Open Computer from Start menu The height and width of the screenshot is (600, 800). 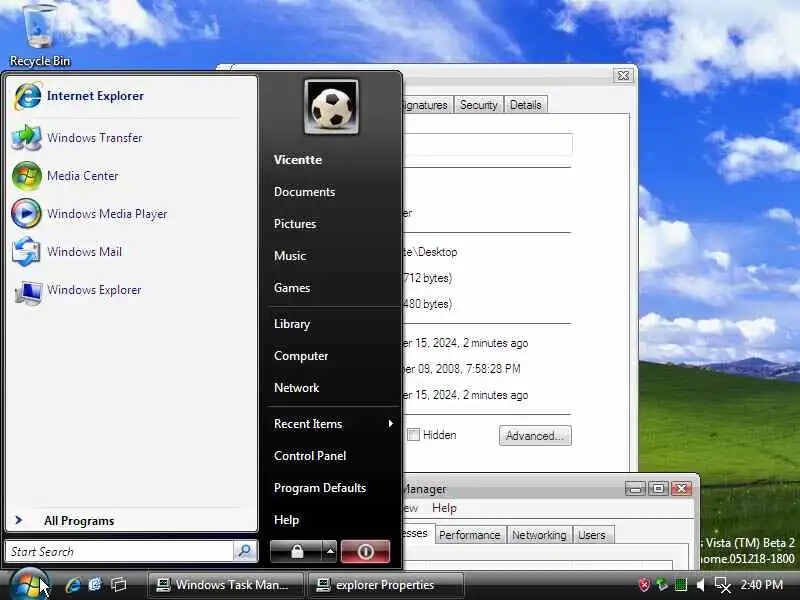coord(301,356)
